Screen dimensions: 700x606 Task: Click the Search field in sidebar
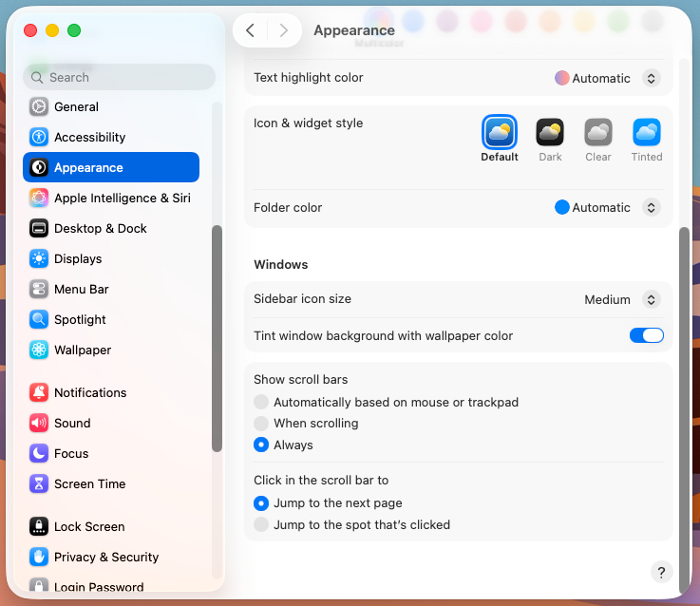click(119, 77)
